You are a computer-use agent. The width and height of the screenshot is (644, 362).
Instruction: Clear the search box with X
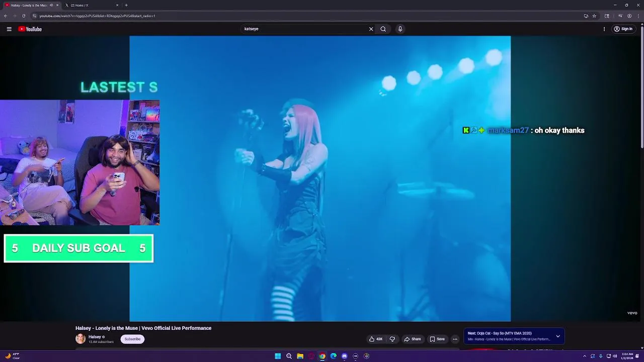pyautogui.click(x=371, y=29)
